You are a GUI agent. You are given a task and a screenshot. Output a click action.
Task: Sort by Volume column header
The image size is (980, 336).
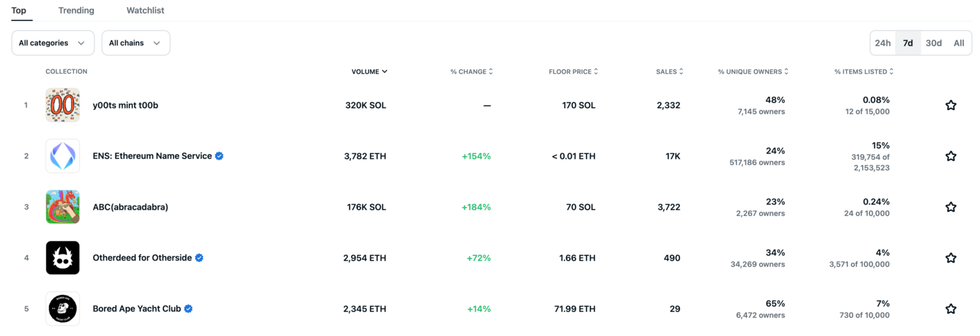coord(369,71)
